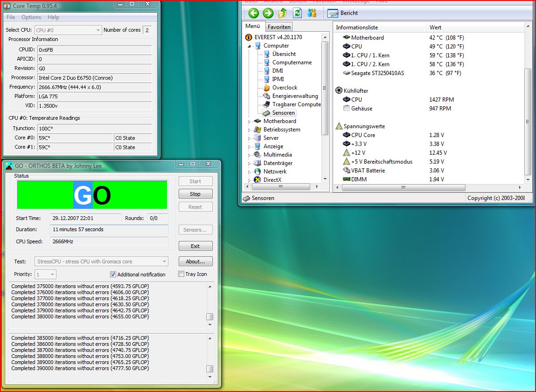Click the ORTHOS title bar icon

tap(9, 166)
